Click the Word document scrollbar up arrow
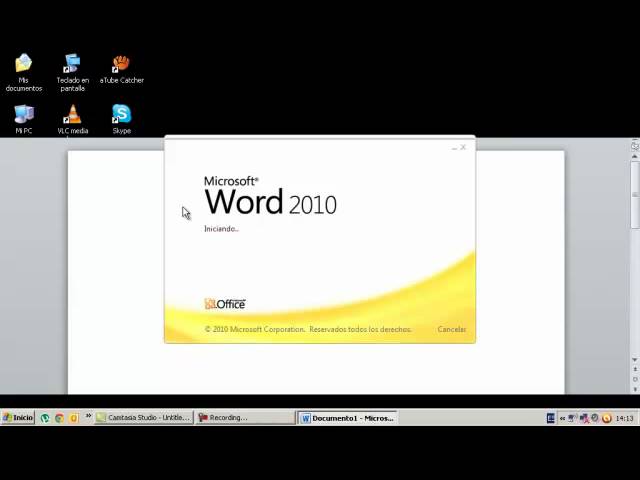The height and width of the screenshot is (480, 640). (635, 156)
